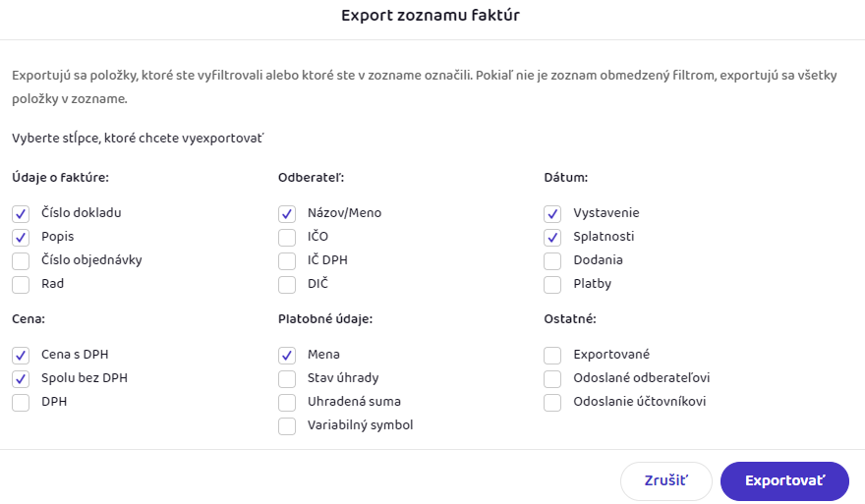
Task: Check the Stav úhrady option
Action: (287, 378)
